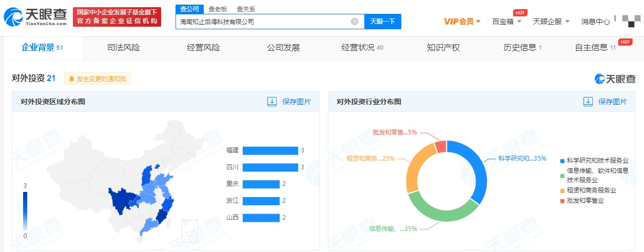Click the 科学研究和...35% chart label
The image size is (644, 252).
pyautogui.click(x=522, y=158)
